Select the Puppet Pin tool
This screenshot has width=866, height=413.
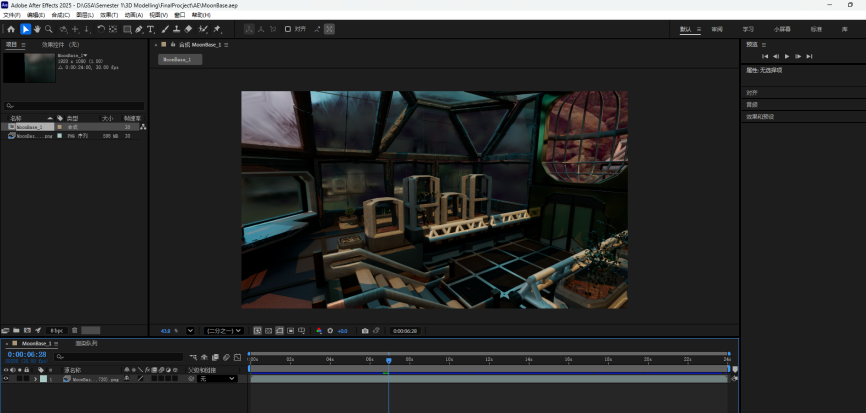pyautogui.click(x=217, y=29)
